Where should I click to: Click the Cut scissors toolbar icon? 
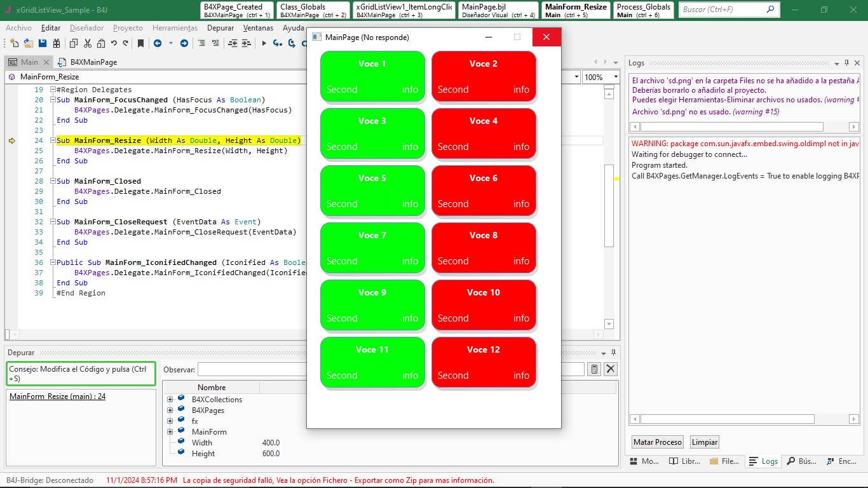(88, 43)
